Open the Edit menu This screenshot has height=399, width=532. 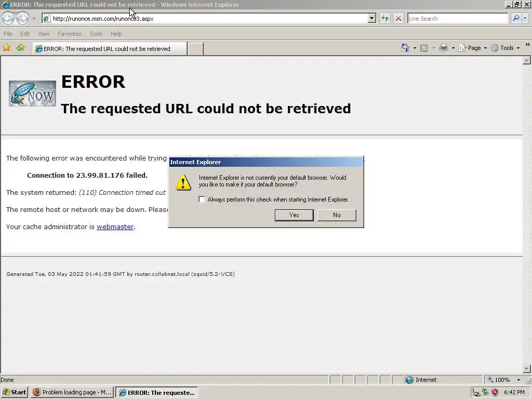pyautogui.click(x=25, y=34)
